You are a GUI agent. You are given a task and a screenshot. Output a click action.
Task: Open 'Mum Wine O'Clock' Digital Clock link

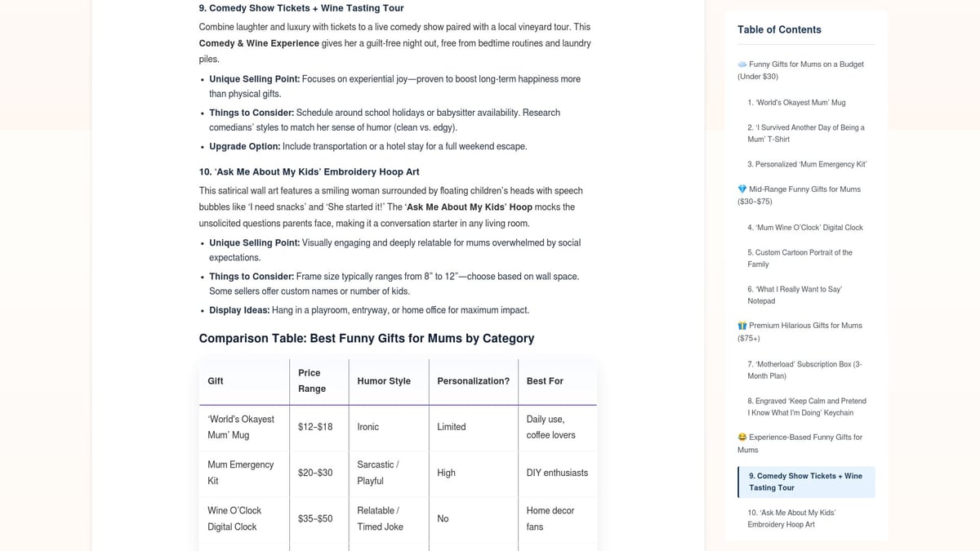tap(805, 228)
